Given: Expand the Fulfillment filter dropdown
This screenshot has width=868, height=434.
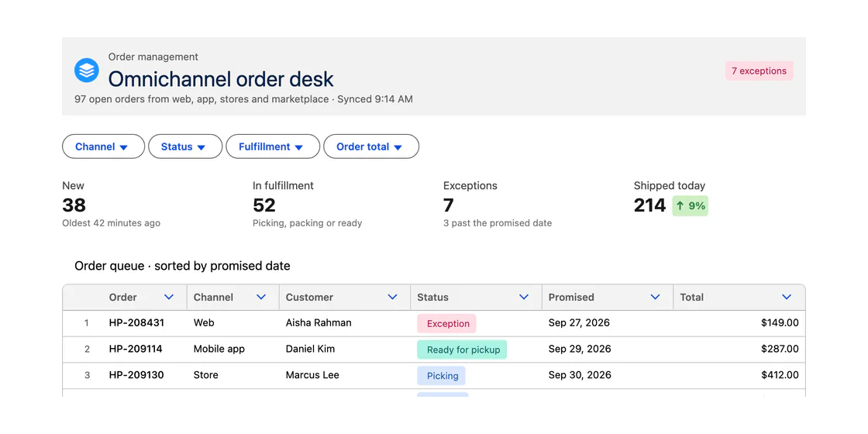Looking at the screenshot, I should tap(272, 146).
